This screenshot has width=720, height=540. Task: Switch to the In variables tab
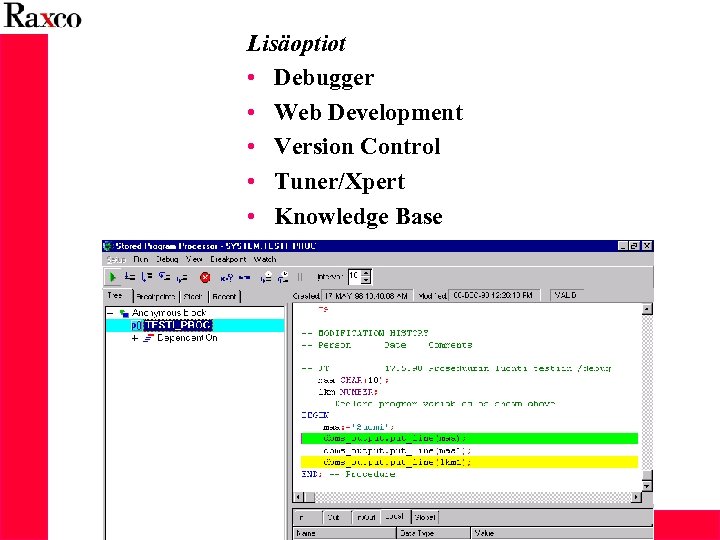tap(308, 518)
